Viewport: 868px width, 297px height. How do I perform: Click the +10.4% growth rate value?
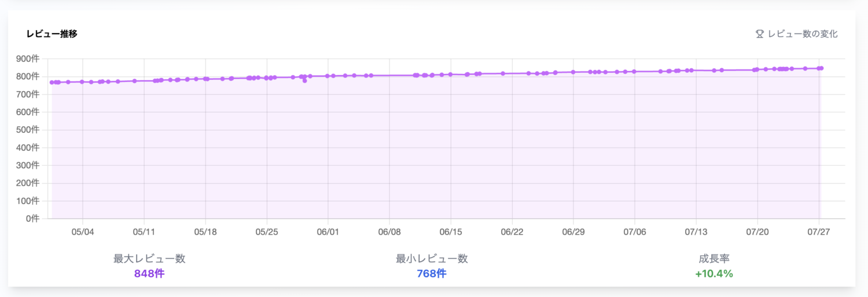(x=714, y=274)
